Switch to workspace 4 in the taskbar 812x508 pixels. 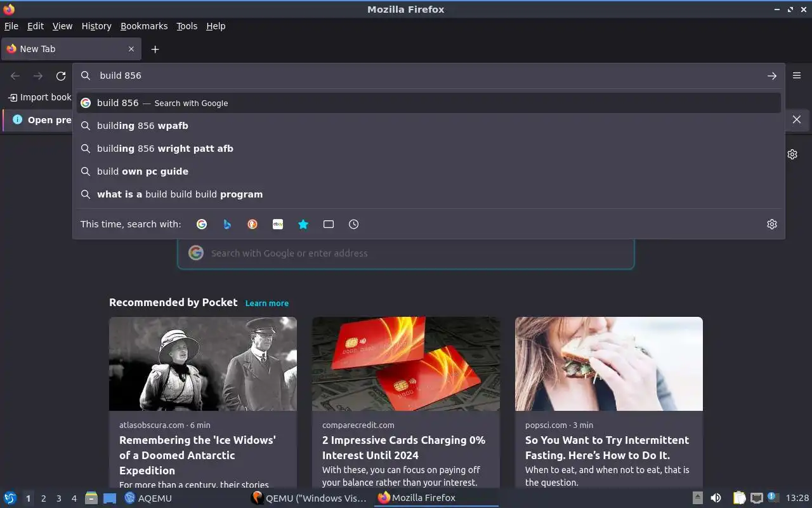coord(74,498)
